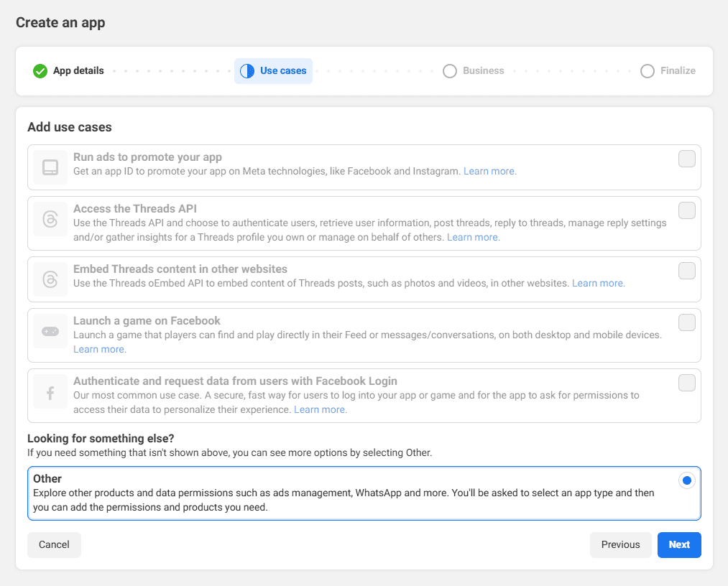Jump to the Business step
Image resolution: width=728 pixels, height=586 pixels.
coord(473,71)
